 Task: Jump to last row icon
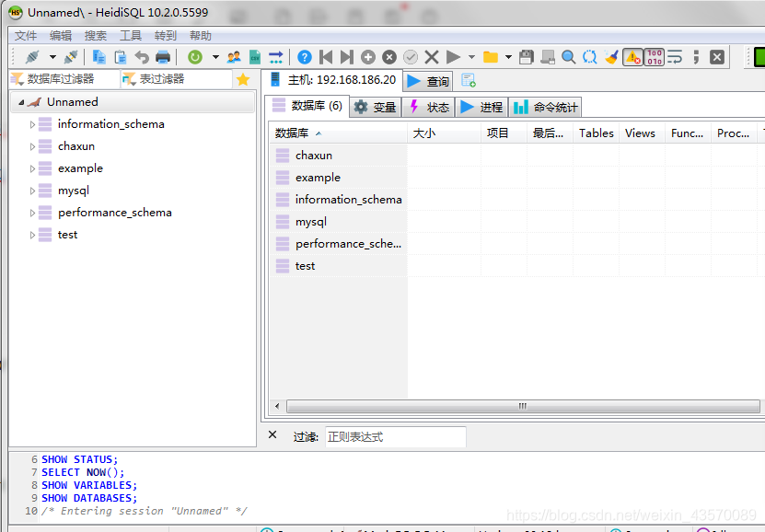click(x=347, y=57)
